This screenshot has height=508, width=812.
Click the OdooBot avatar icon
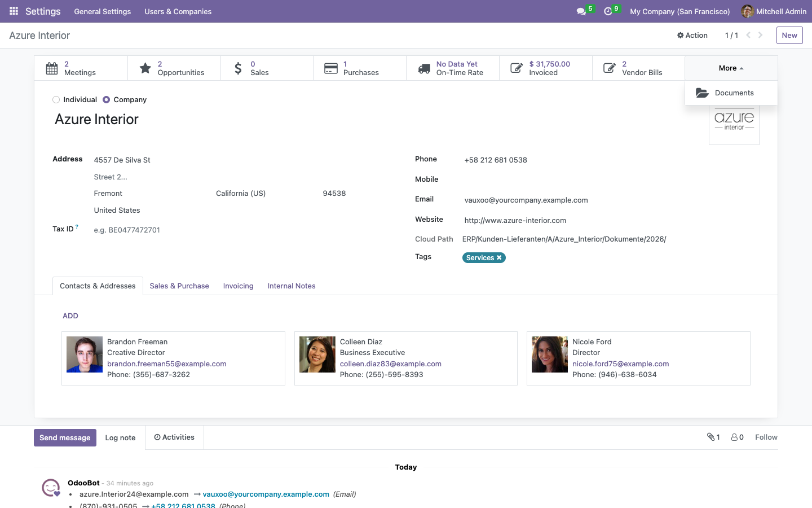coord(51,488)
